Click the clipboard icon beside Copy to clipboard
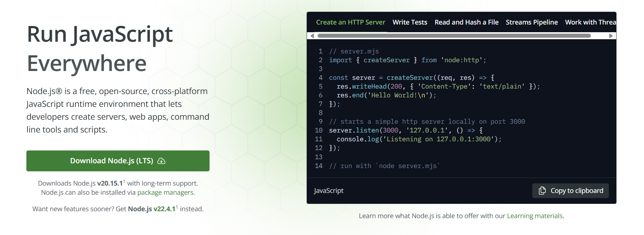 [542, 191]
